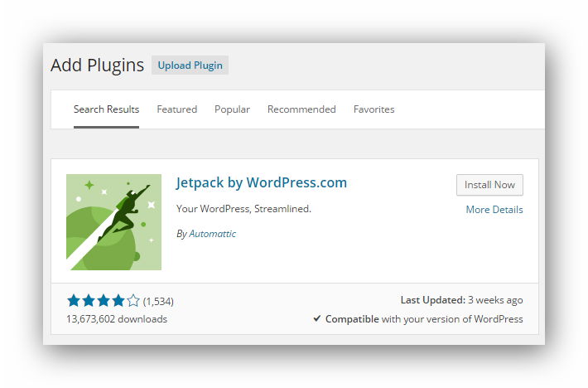Visit the Automattic author link

point(212,234)
